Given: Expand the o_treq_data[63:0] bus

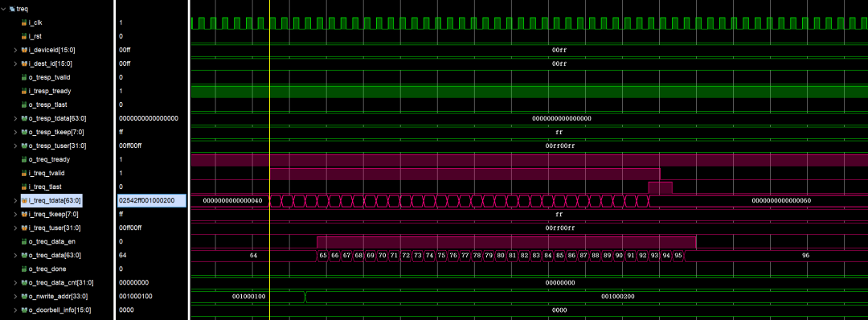Looking at the screenshot, I should (15, 255).
